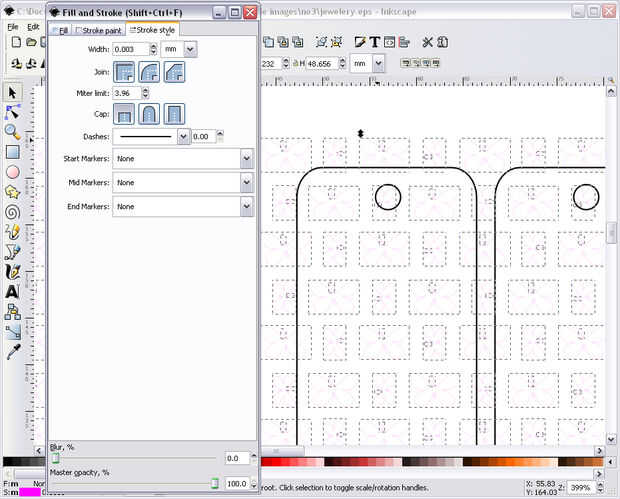Click the Miter limit value field

[x=127, y=93]
